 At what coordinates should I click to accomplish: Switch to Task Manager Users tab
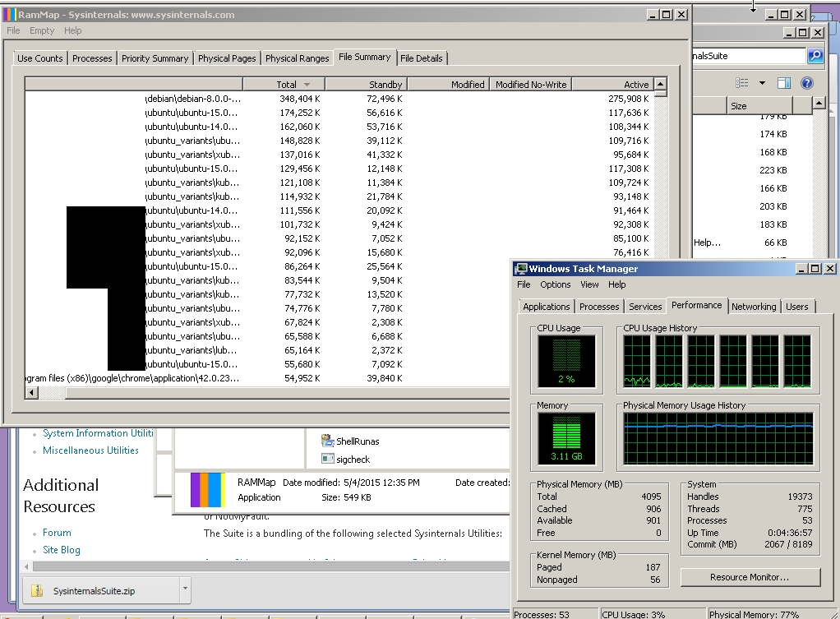click(797, 307)
